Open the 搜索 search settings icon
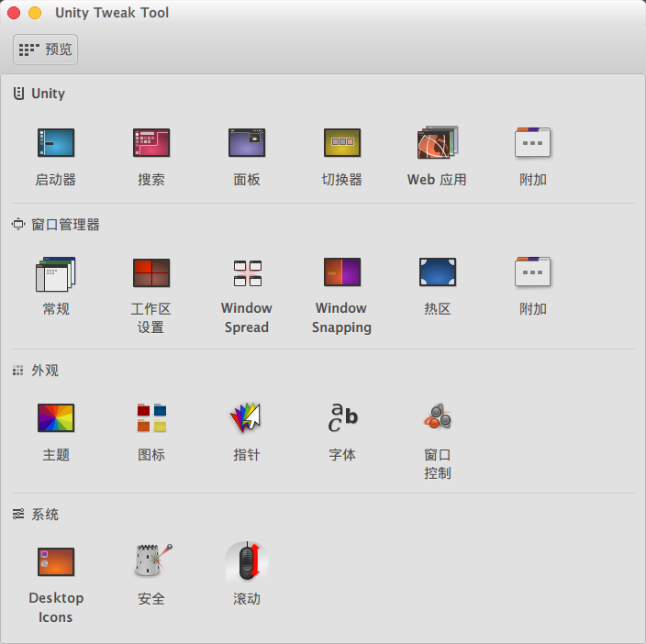Screen dimensions: 646x644 151,142
